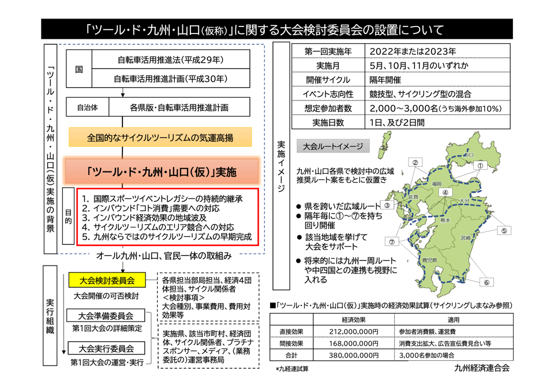Click route marker ③ on the map

click(387, 206)
